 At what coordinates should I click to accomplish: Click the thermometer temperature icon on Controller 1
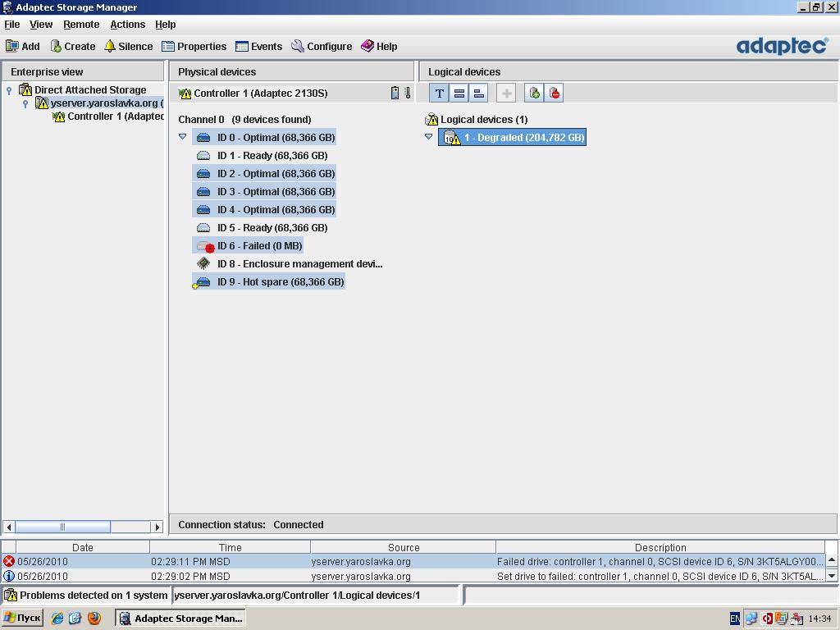click(x=408, y=94)
